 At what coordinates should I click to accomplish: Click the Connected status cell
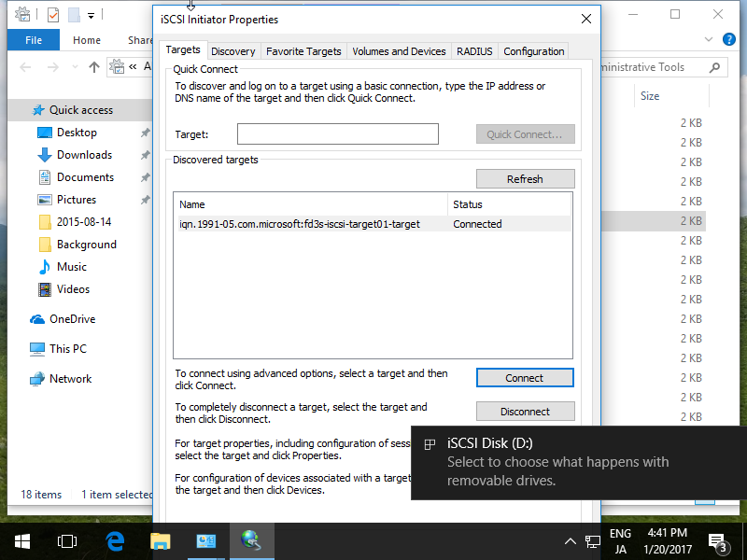[477, 224]
